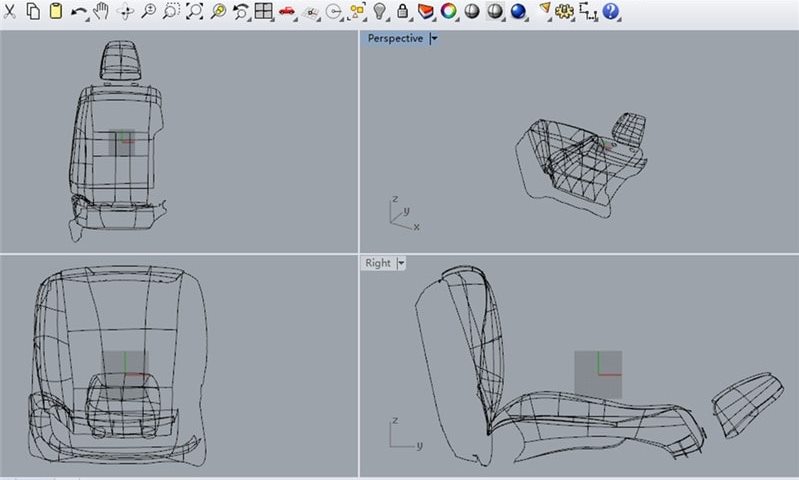Screen dimensions: 799x480
Task: Click the yellow arrowhead render tools icon
Action: click(x=544, y=9)
